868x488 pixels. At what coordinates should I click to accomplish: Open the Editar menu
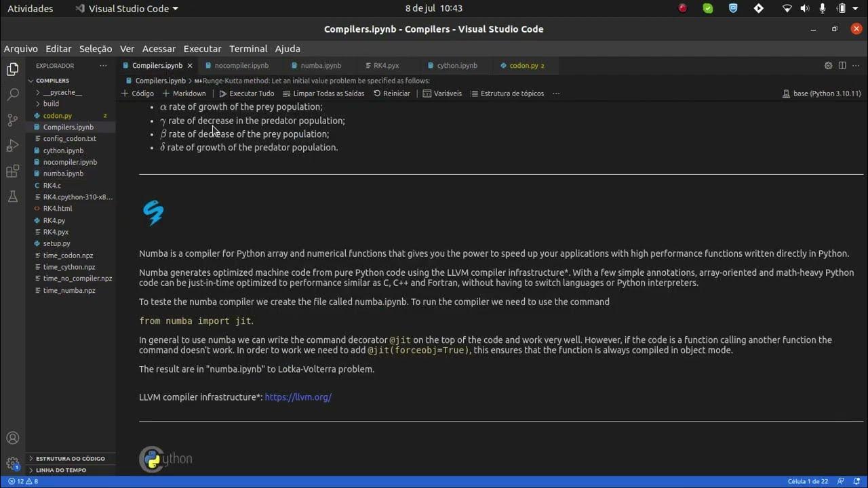(58, 49)
